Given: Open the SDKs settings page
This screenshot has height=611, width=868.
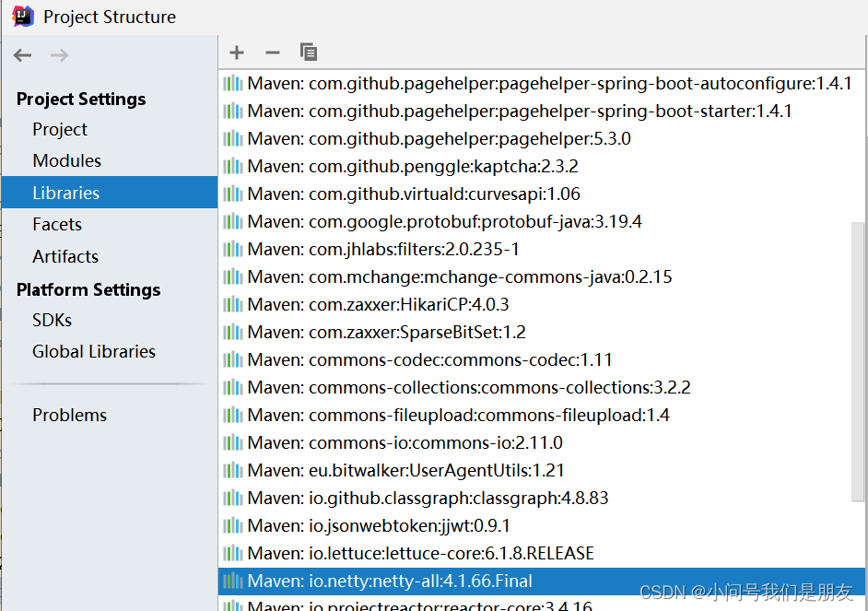Looking at the screenshot, I should click(x=52, y=320).
